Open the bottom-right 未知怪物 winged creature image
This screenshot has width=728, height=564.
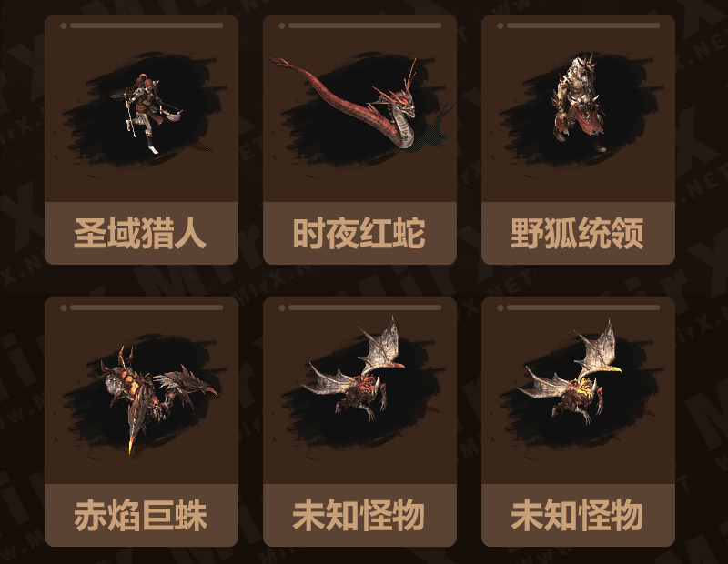click(x=570, y=371)
